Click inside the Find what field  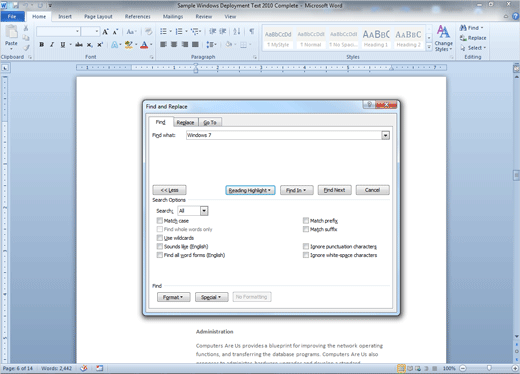coord(284,135)
